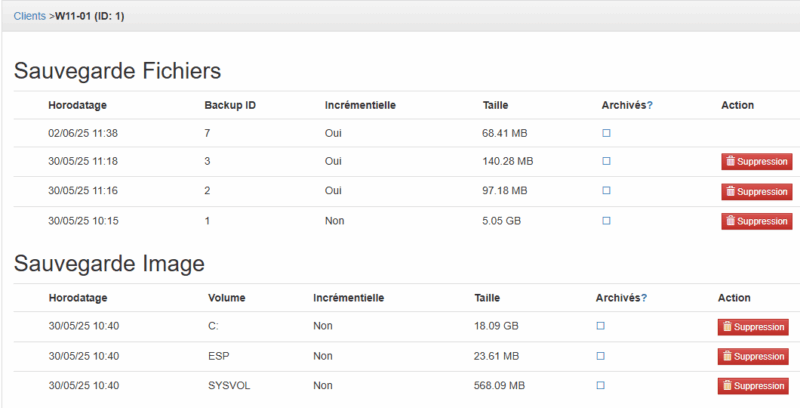Viewport: 800px width, 408px height.
Task: Delete file backup ID 2
Action: point(756,191)
